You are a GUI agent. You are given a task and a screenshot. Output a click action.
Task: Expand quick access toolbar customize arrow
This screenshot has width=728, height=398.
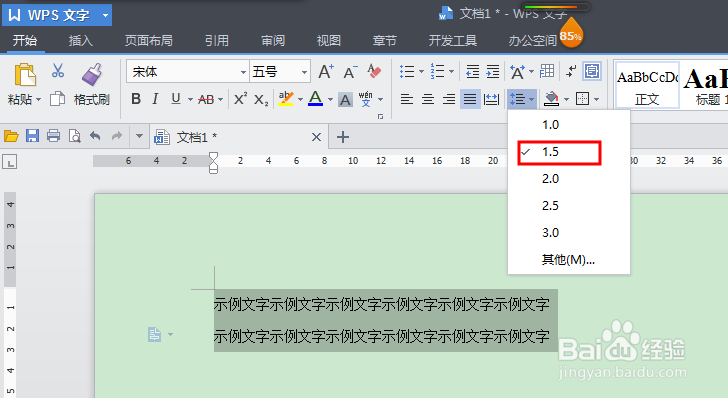139,137
